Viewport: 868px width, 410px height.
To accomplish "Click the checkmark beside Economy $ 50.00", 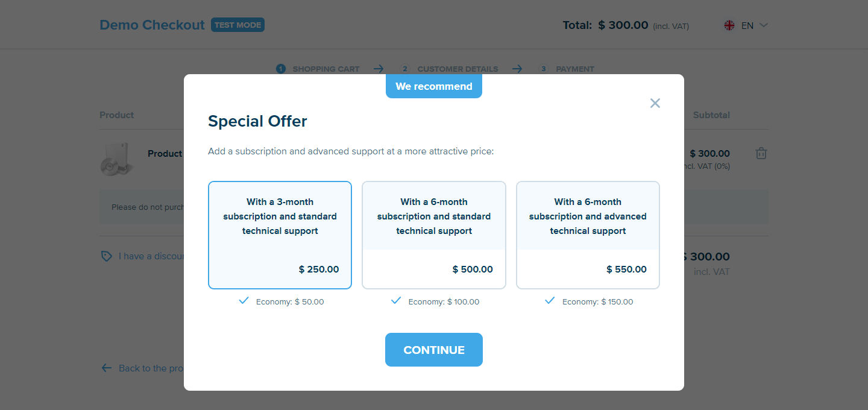I will tap(244, 300).
